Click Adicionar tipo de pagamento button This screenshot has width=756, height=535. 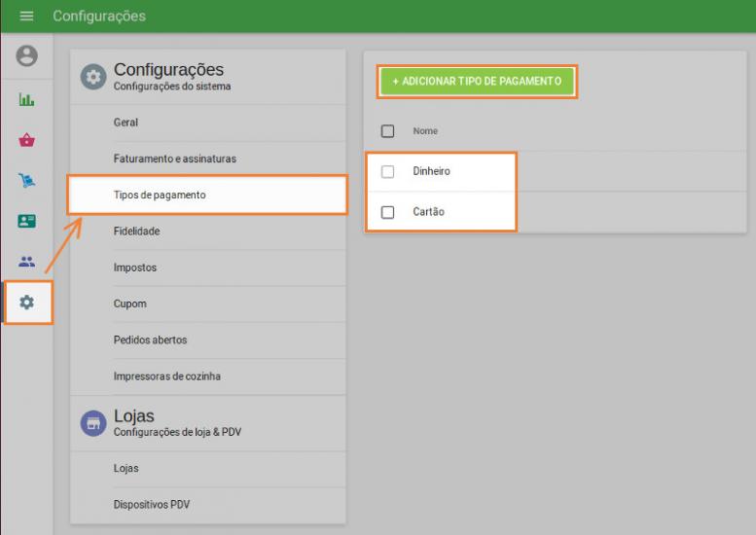[x=477, y=82]
